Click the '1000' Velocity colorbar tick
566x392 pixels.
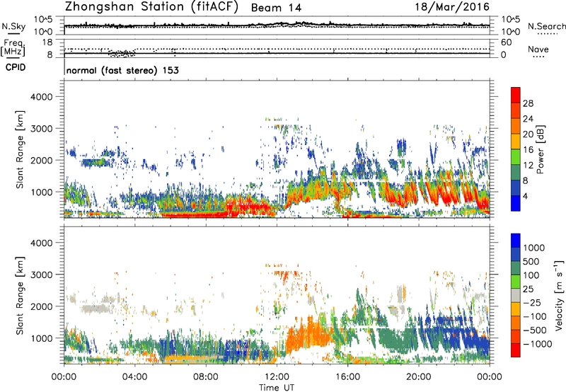point(534,248)
